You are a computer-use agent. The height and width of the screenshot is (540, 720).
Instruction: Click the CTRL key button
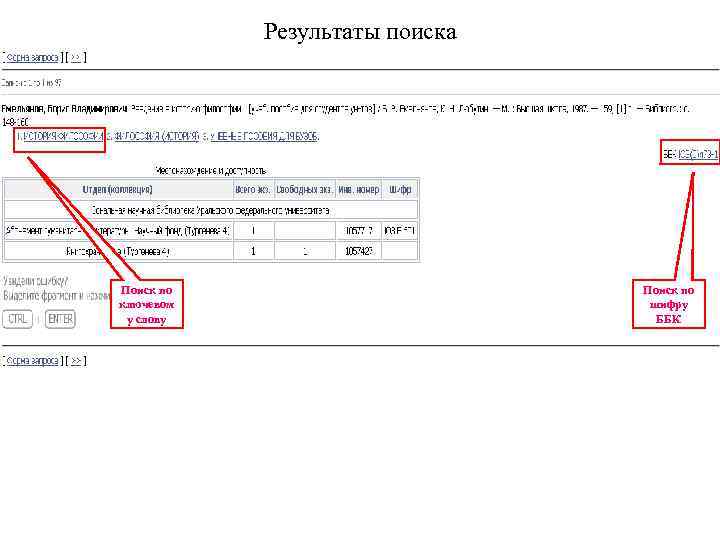pos(17,319)
